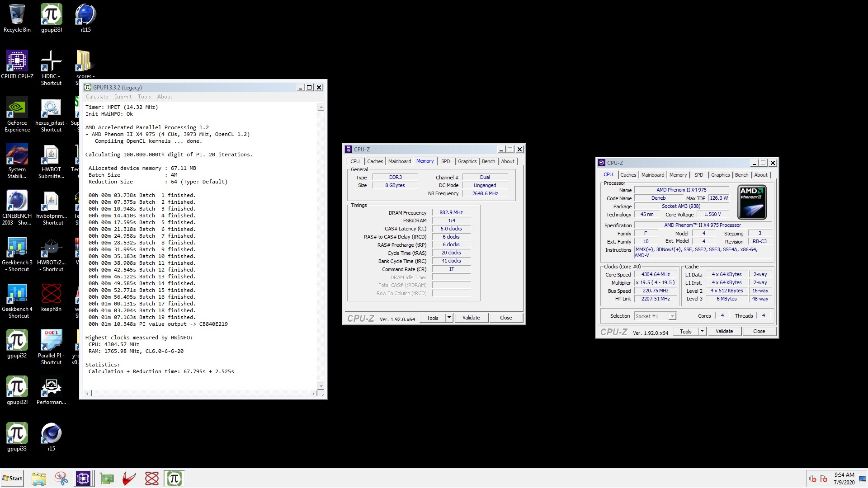Switch to GPUPI taskbar icon
The image size is (868, 488).
[175, 479]
